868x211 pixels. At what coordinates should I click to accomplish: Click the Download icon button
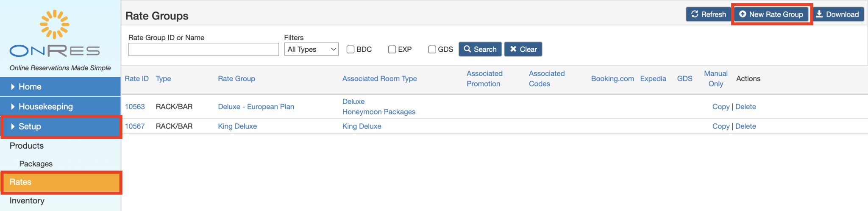838,14
